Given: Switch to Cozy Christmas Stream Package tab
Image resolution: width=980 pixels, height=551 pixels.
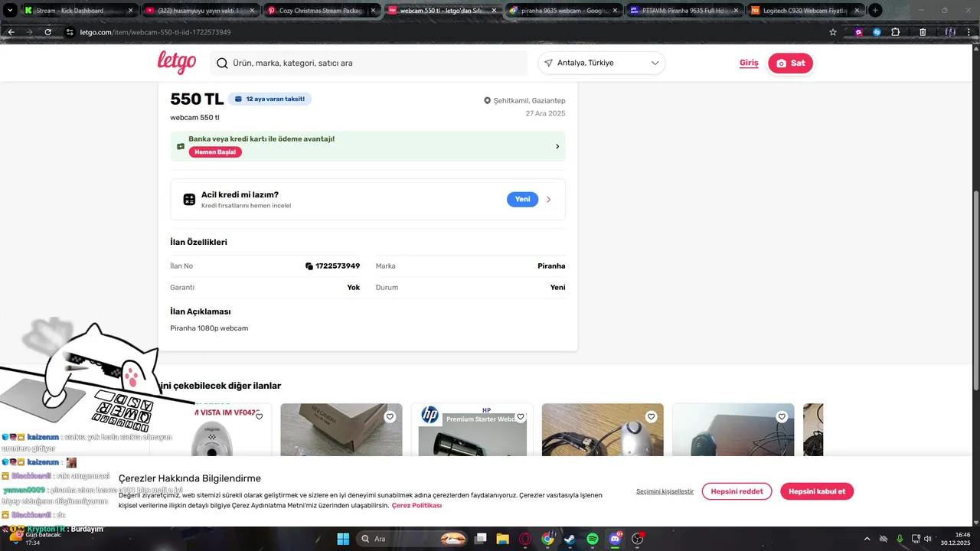Looking at the screenshot, I should coord(321,11).
